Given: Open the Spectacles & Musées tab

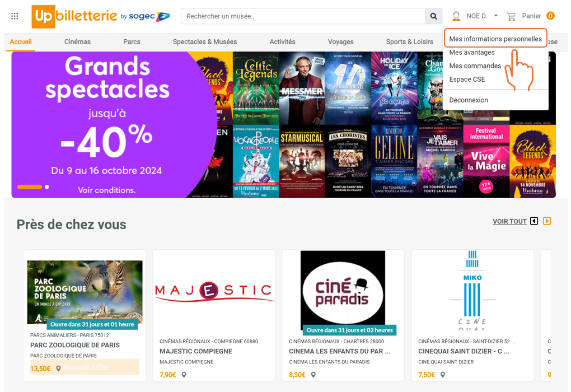Looking at the screenshot, I should pos(205,42).
